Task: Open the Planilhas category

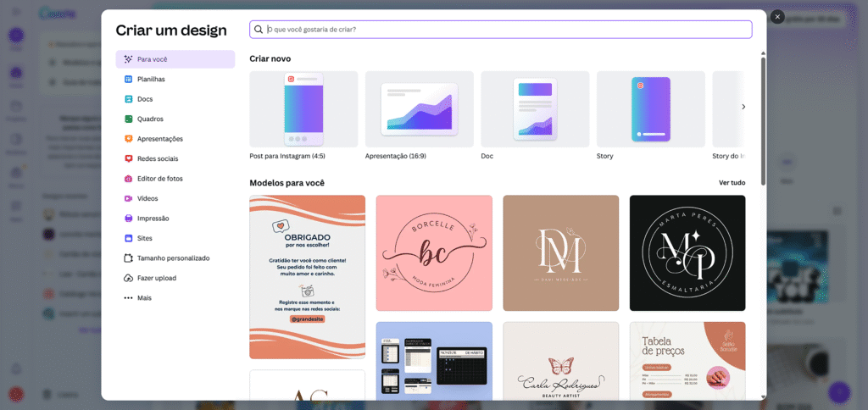Action: coord(175,79)
